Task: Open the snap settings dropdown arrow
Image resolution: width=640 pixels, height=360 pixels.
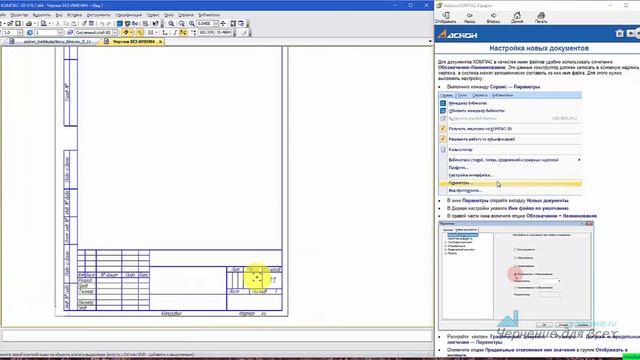Action: (131, 32)
